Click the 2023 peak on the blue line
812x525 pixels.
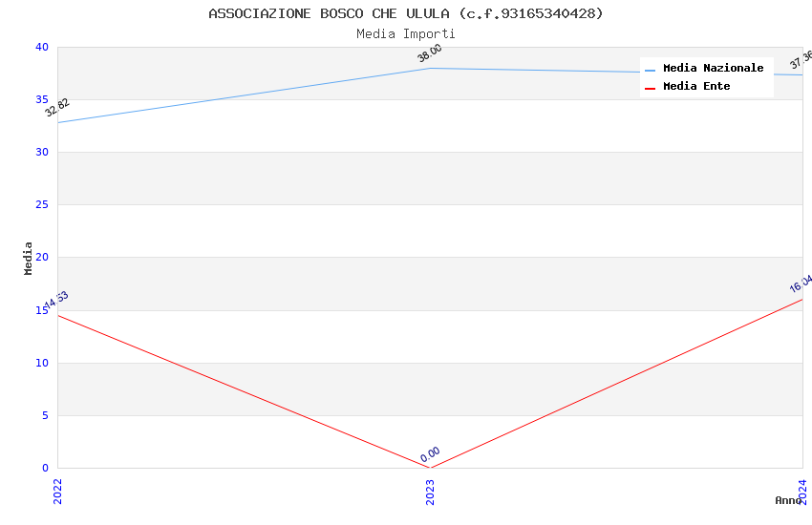[x=430, y=69]
